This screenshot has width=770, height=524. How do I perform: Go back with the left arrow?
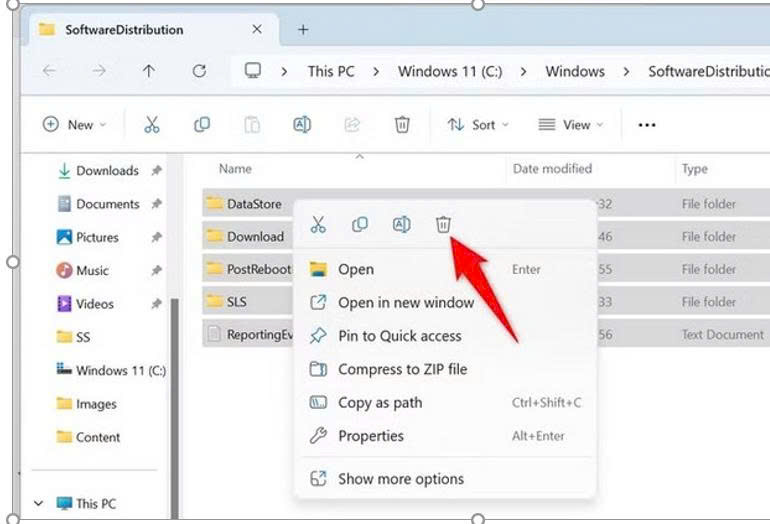pyautogui.click(x=49, y=71)
